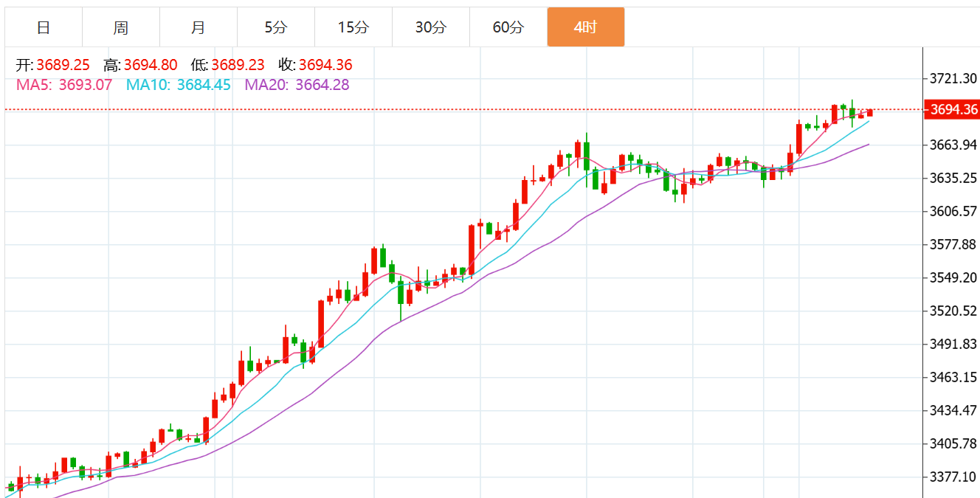Show the 30分 chart
Screen dimensions: 980x498
[430, 27]
